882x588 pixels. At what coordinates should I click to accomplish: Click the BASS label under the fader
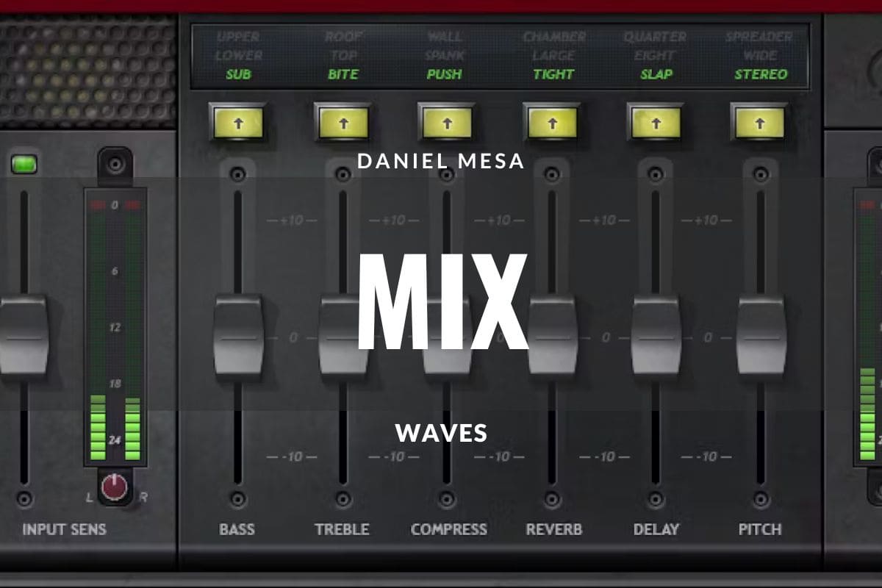(237, 529)
